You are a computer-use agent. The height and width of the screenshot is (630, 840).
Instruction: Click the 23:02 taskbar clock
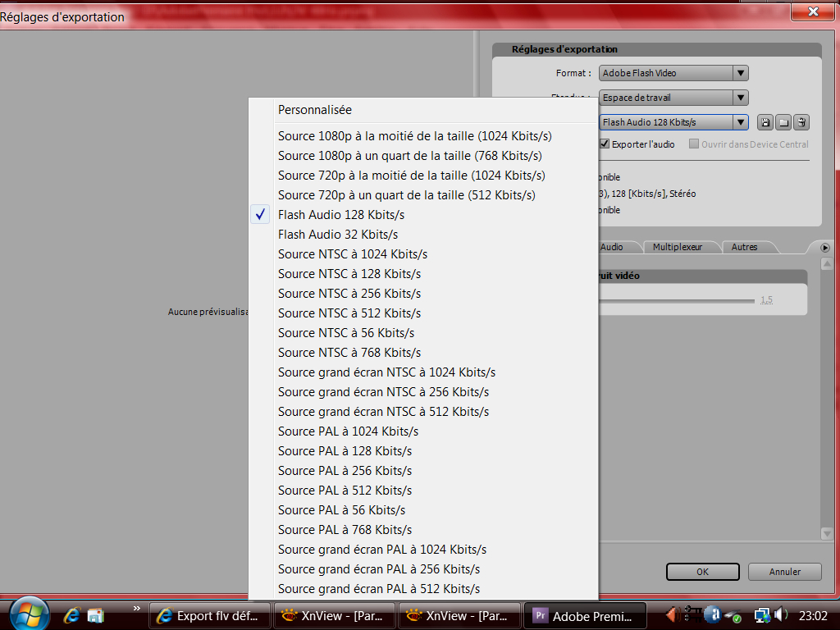click(813, 616)
